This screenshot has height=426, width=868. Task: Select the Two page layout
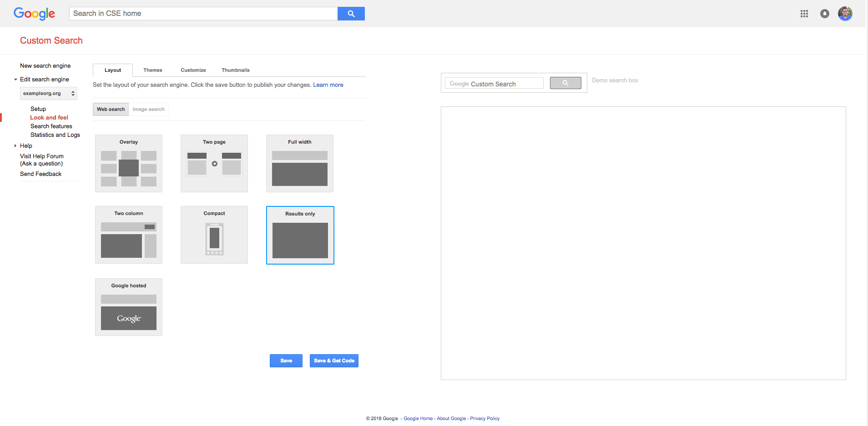tap(214, 163)
